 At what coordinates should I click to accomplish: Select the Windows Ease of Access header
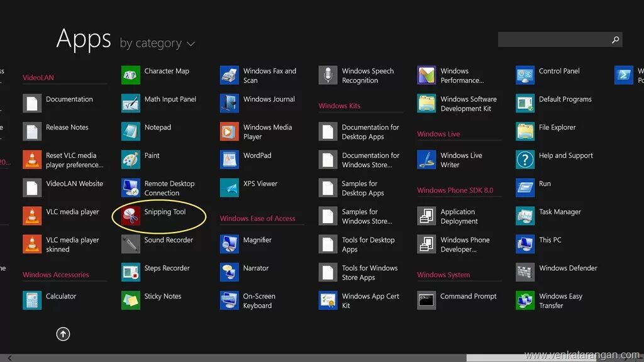(257, 218)
